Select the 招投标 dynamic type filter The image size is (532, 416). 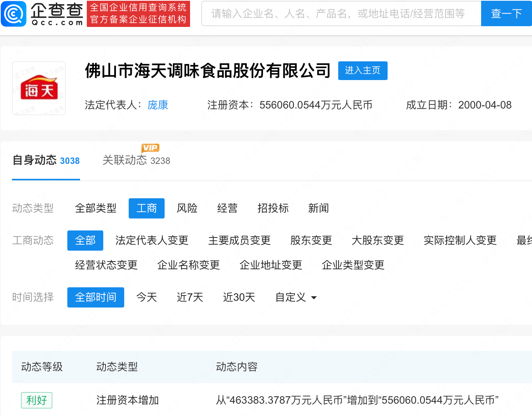(273, 208)
